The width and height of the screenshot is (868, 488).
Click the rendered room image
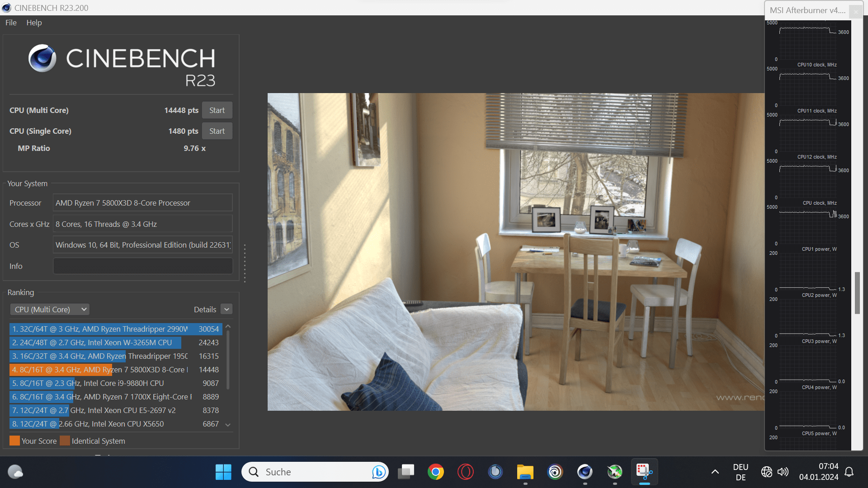(x=516, y=252)
